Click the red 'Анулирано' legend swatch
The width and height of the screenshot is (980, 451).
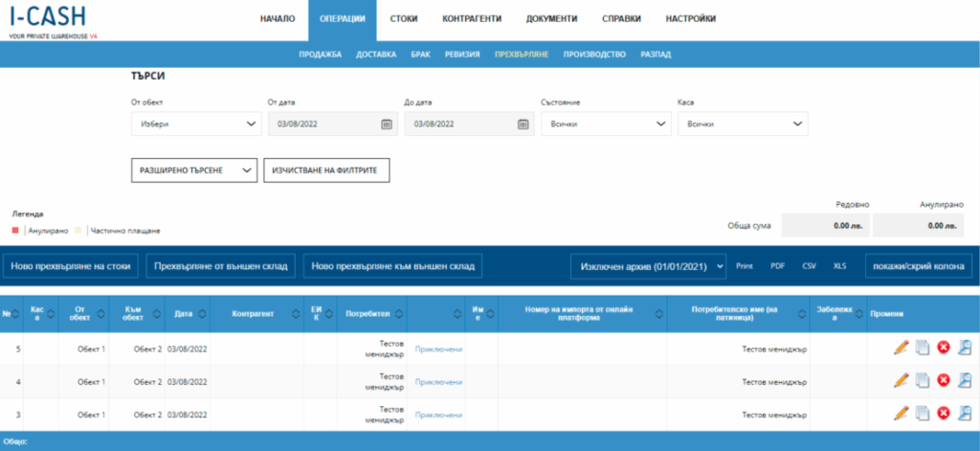tap(15, 231)
